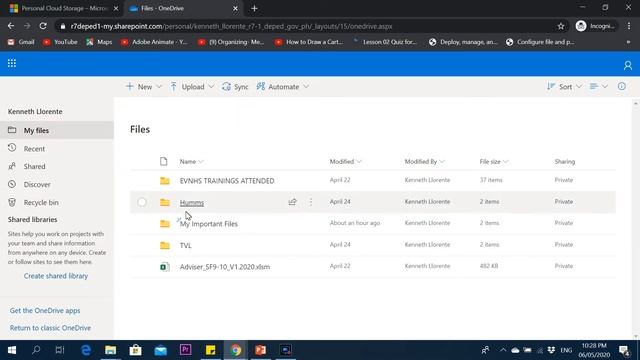Screen dimensions: 640x360
Task: Click the 37 items size value
Action: [491, 180]
